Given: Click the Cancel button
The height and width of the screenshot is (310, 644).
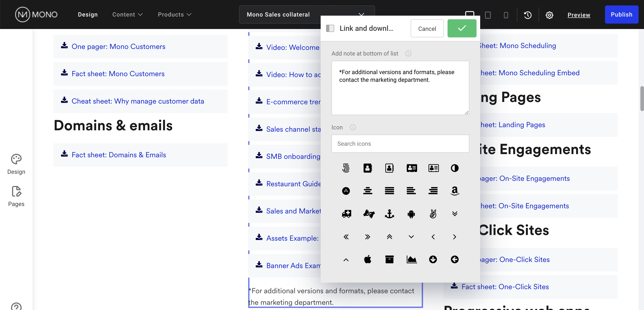Looking at the screenshot, I should click(x=427, y=29).
